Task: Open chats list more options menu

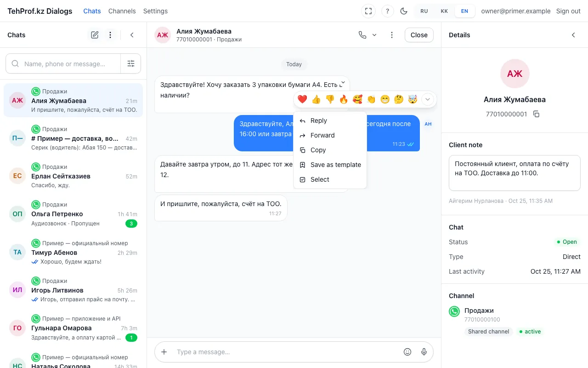Action: click(x=110, y=35)
